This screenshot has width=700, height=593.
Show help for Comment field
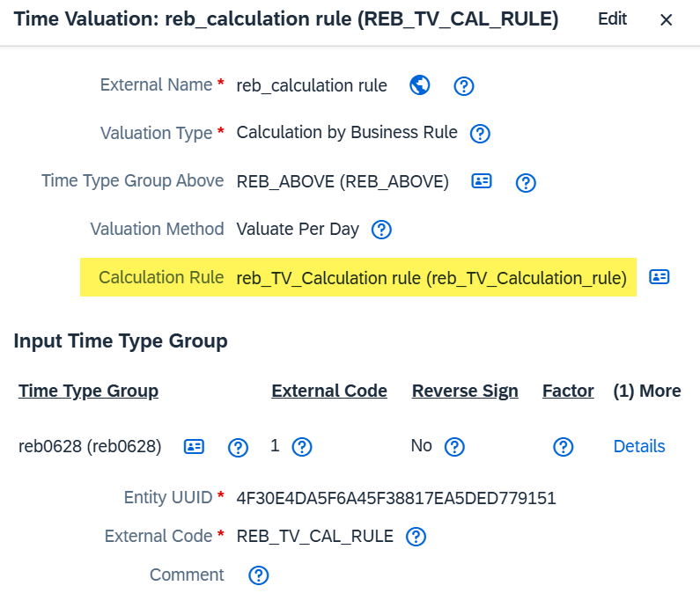pos(259,575)
